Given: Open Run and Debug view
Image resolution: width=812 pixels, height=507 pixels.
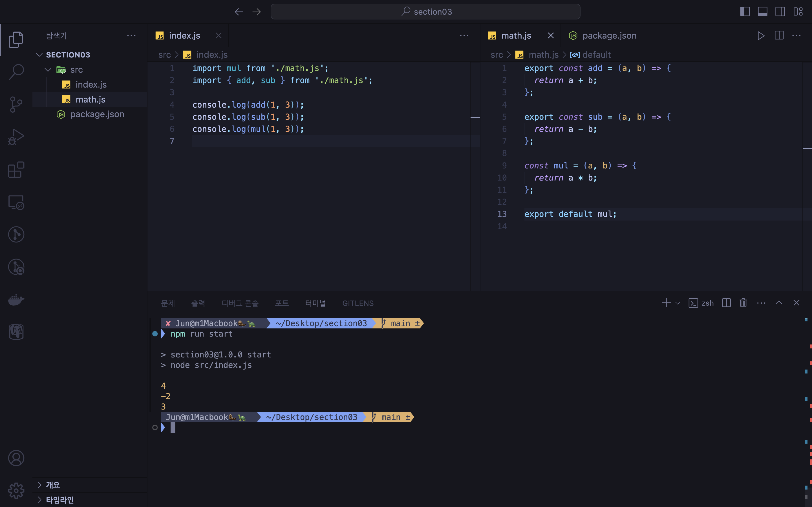Looking at the screenshot, I should [16, 137].
